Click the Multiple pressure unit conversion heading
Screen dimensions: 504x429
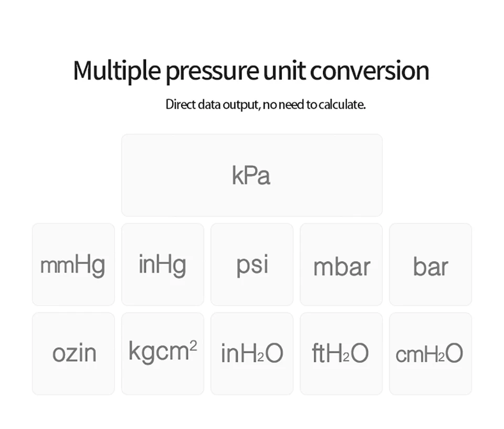coord(251,71)
